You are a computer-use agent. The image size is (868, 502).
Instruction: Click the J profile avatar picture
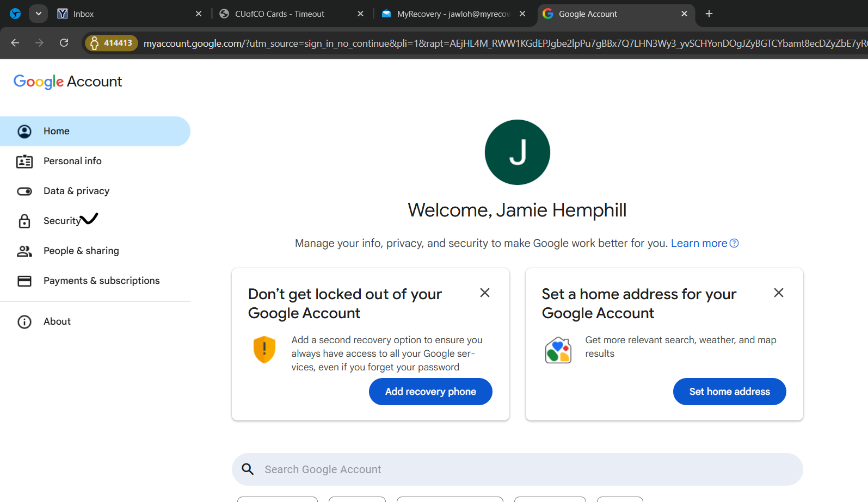pos(518,152)
